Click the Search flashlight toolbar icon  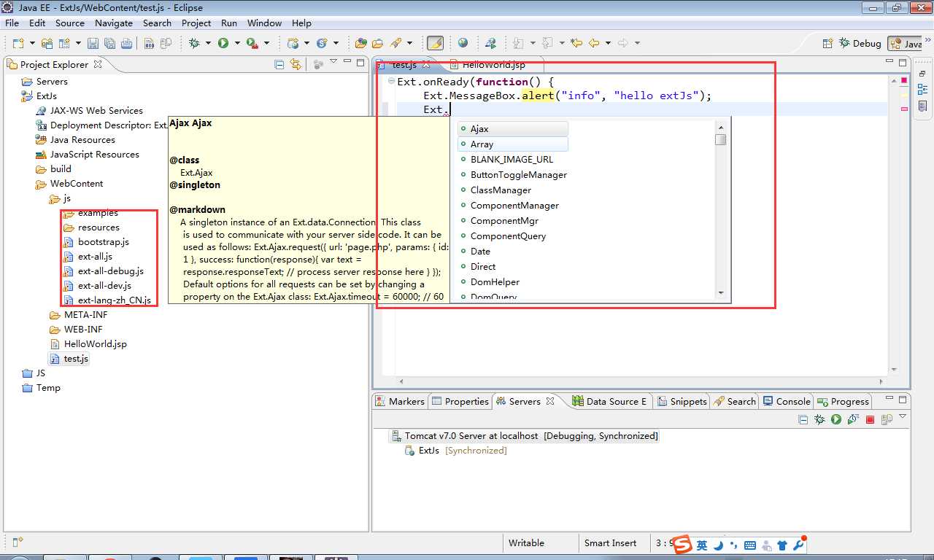(395, 43)
